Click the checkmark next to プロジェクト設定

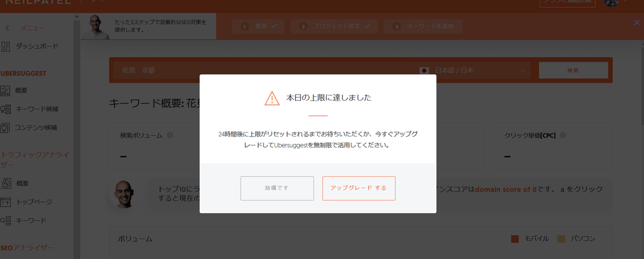point(368,26)
